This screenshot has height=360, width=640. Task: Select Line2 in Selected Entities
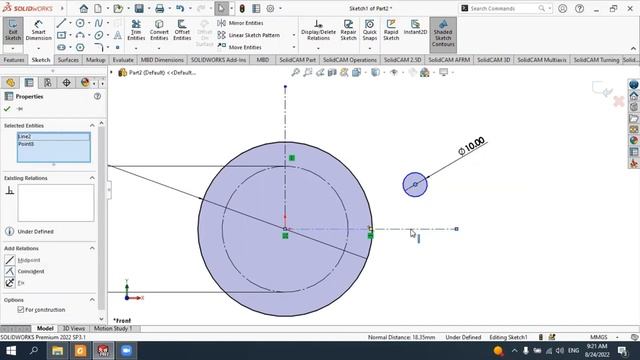[53, 137]
